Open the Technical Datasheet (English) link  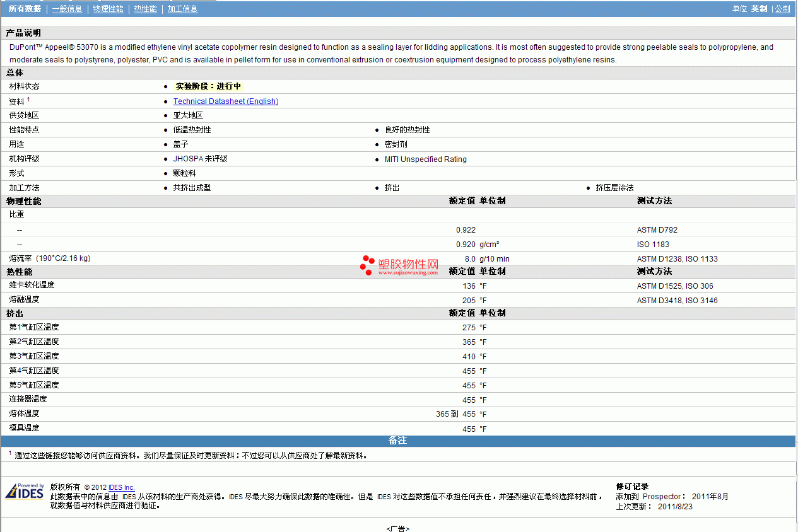pyautogui.click(x=226, y=101)
